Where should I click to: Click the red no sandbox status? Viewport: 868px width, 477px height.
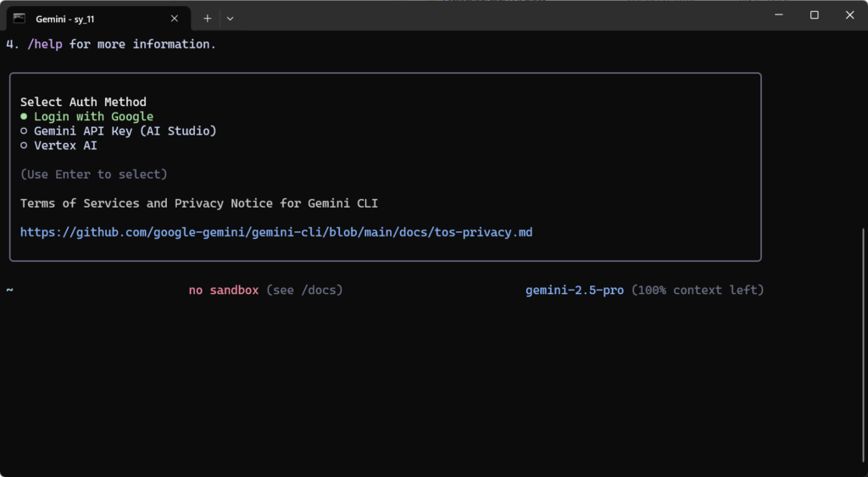224,291
